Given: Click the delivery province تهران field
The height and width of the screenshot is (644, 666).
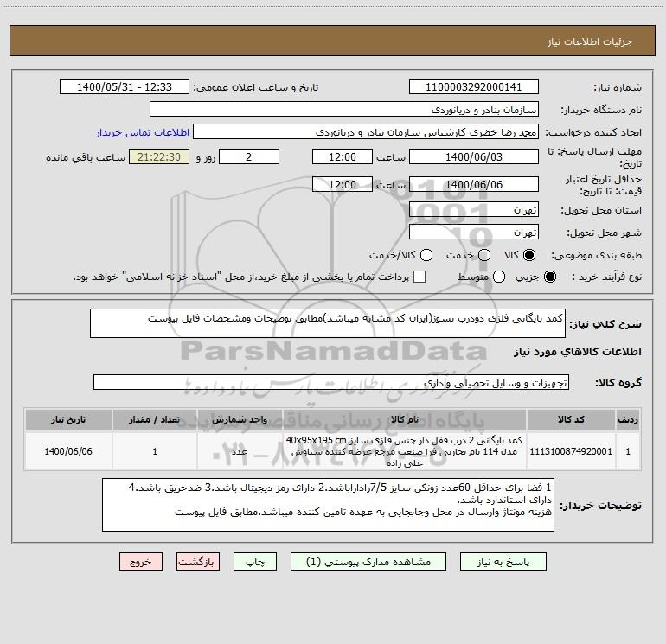Looking at the screenshot, I should (x=474, y=210).
